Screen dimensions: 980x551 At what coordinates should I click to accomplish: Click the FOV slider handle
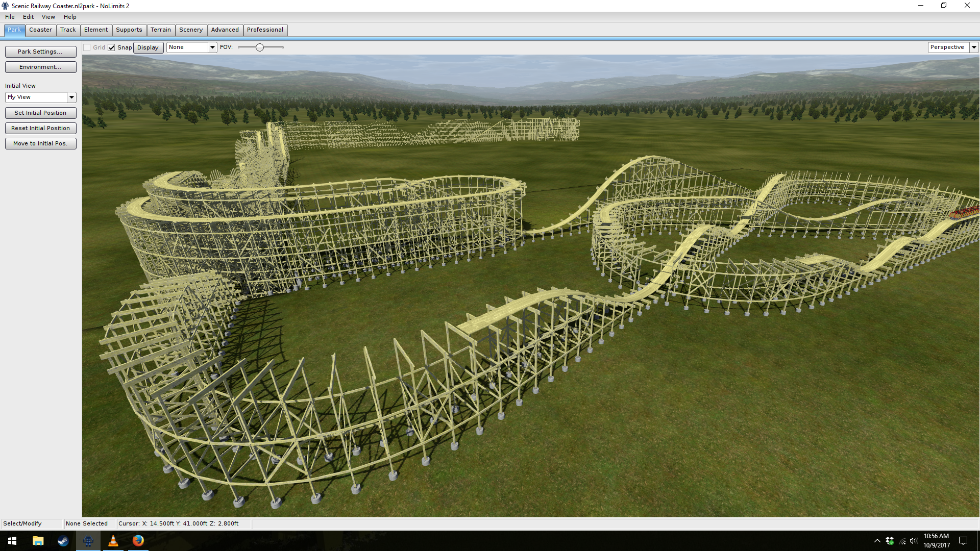(260, 47)
